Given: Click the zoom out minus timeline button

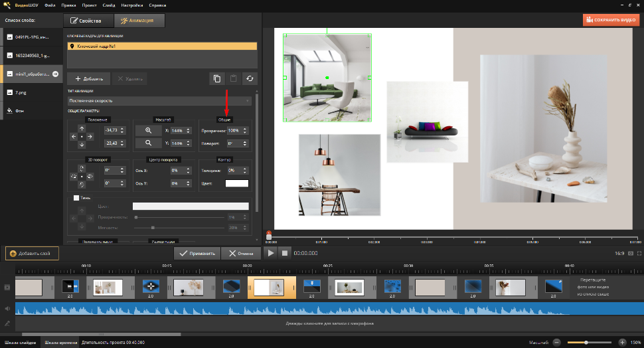Looking at the screenshot, I should (x=556, y=342).
